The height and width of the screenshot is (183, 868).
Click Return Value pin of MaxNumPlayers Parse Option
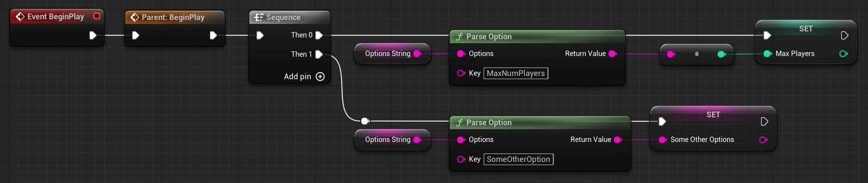click(x=613, y=54)
